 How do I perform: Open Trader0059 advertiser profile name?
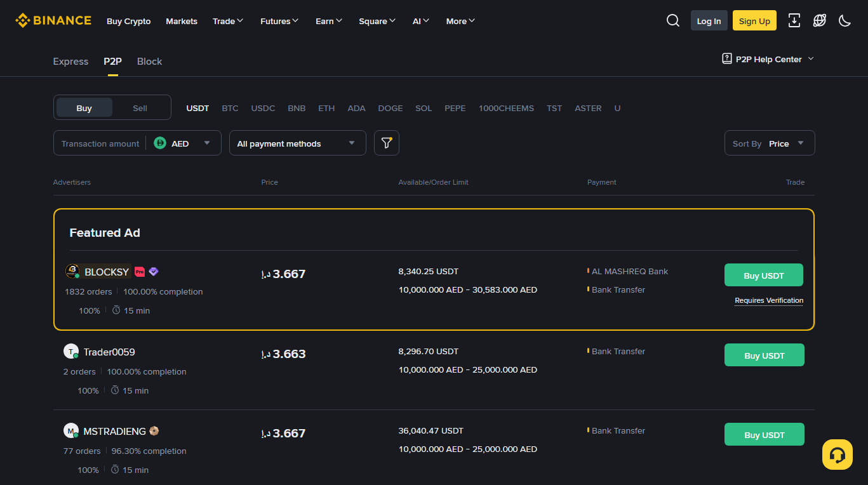click(109, 352)
